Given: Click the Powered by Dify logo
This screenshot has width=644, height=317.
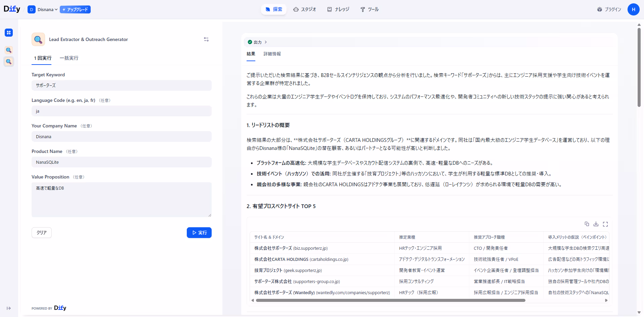Looking at the screenshot, I should click(x=60, y=308).
